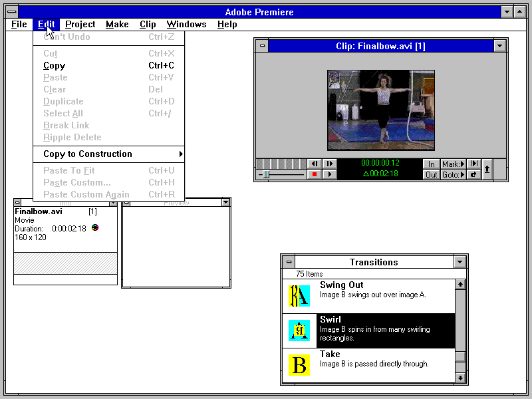The image size is (532, 399).
Task: Click the Swirl transition icon
Action: (x=299, y=331)
